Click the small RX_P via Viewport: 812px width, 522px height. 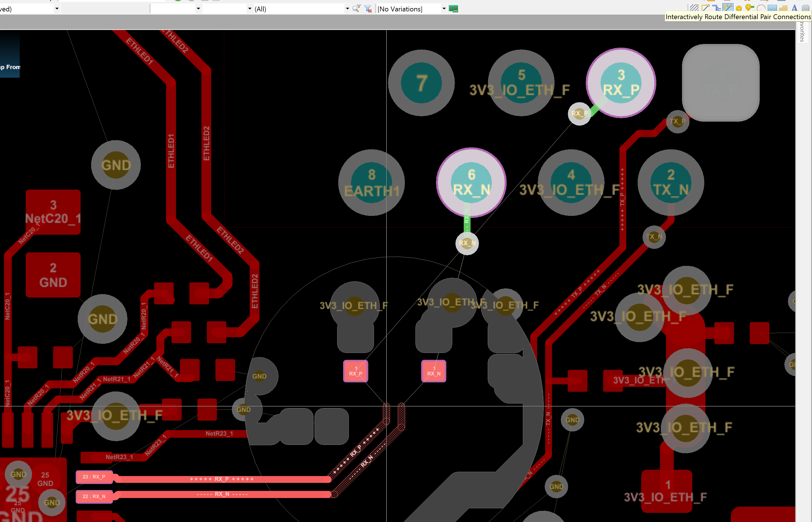pos(579,114)
